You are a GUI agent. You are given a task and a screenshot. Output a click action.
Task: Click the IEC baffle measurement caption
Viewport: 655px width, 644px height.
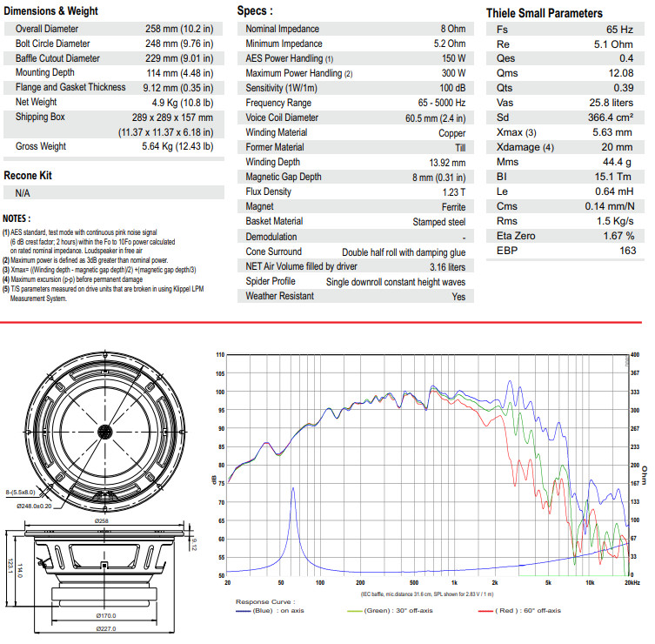coord(427,594)
